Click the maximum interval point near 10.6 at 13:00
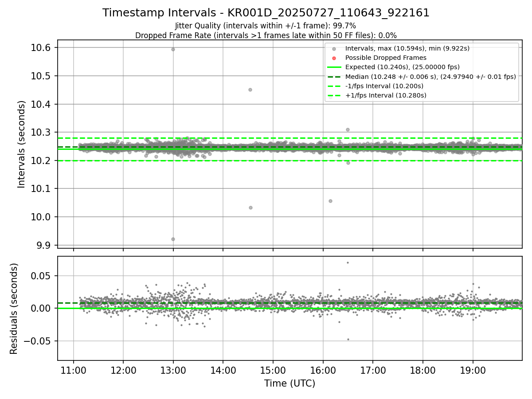The image size is (532, 399). tap(173, 49)
